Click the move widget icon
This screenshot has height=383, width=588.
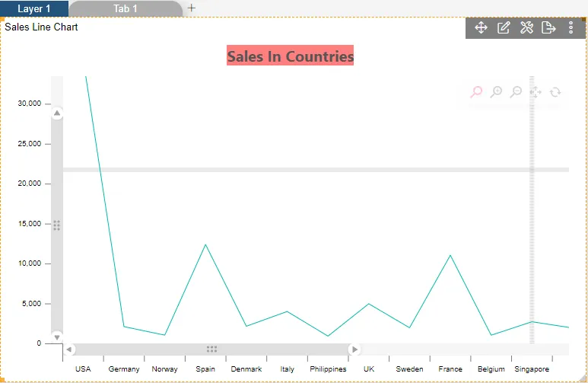tap(481, 28)
